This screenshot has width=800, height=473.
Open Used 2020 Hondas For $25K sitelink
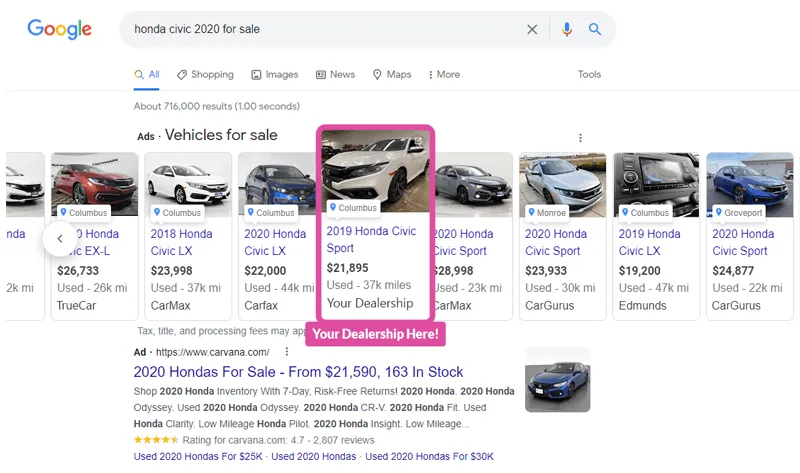tap(198, 457)
